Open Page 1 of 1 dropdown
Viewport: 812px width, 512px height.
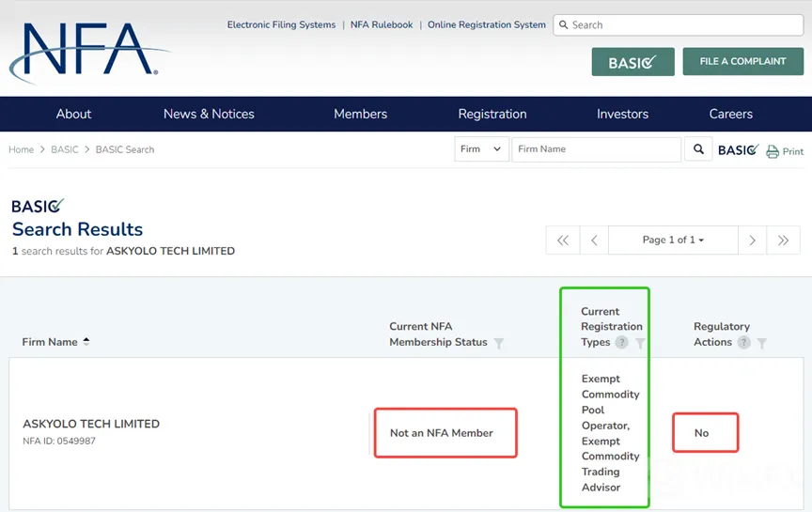pos(673,240)
